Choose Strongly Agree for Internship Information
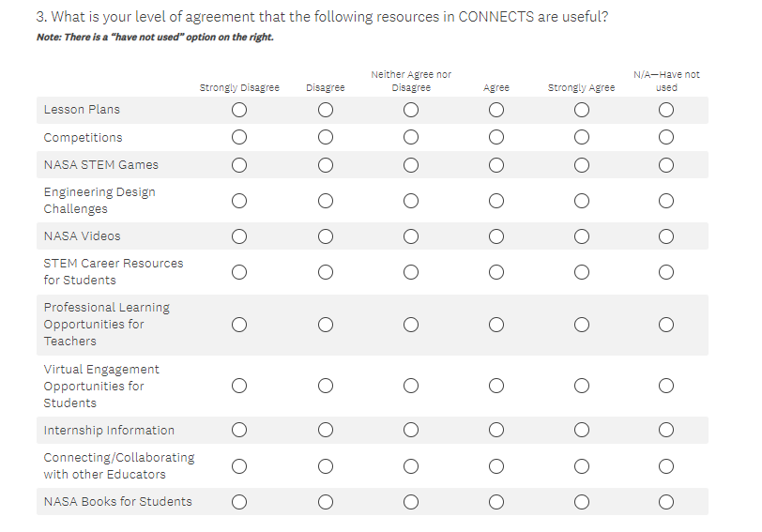 click(582, 431)
